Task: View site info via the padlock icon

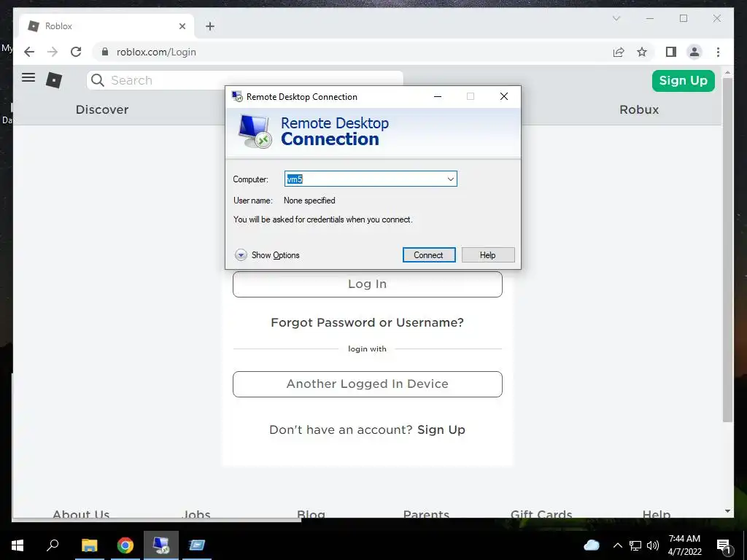Action: point(105,52)
